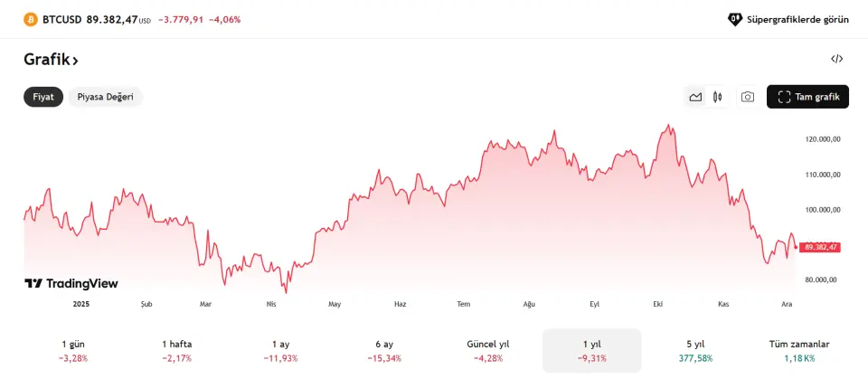Click the 89.382,47 price label on axis
This screenshot has height=379, width=868.
(820, 246)
